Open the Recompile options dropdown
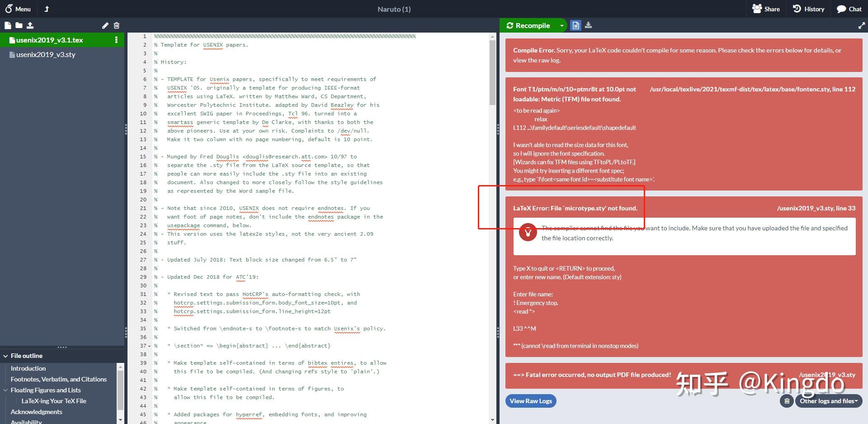This screenshot has height=424, width=868. click(x=562, y=25)
